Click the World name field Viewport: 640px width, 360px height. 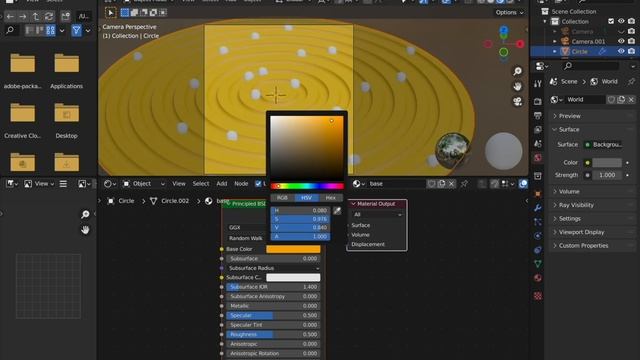585,100
